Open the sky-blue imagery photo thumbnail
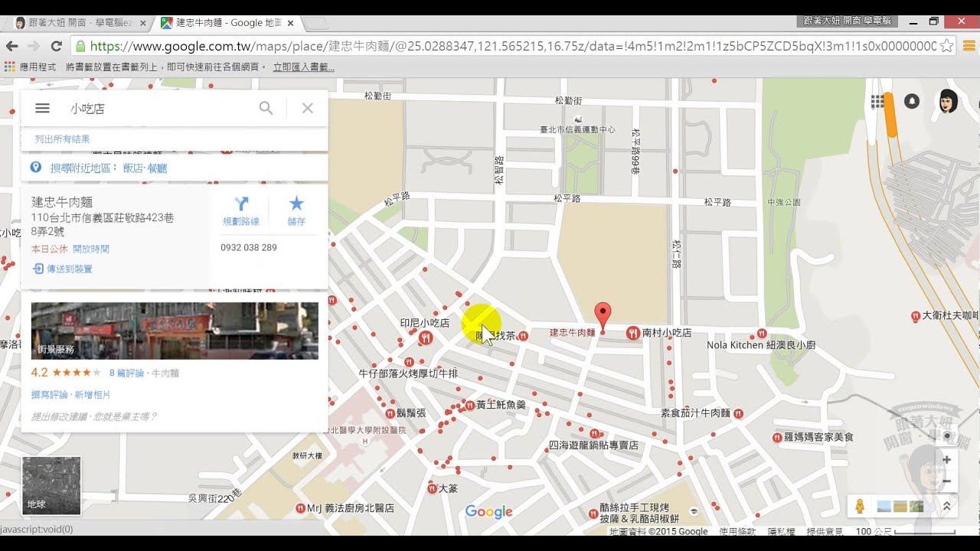 (x=884, y=507)
